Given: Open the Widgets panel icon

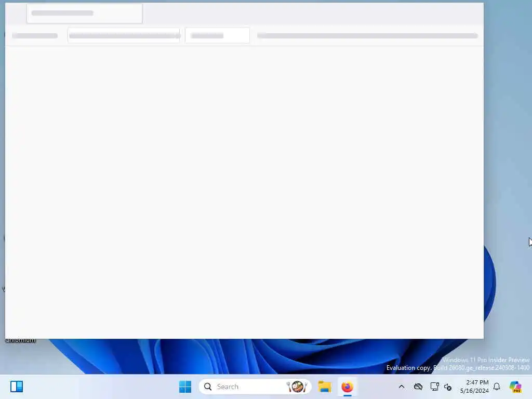Looking at the screenshot, I should tap(17, 387).
